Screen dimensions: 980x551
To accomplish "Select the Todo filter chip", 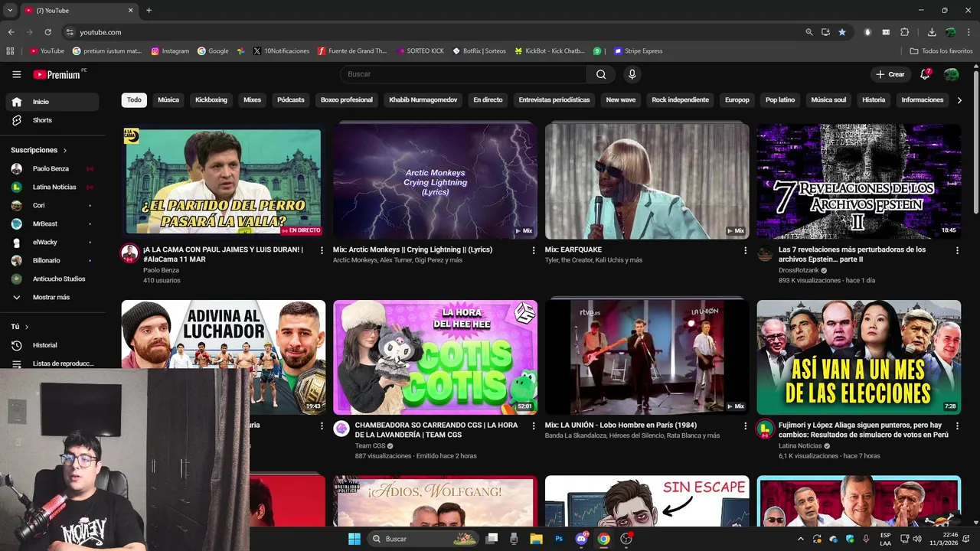I will (134, 100).
